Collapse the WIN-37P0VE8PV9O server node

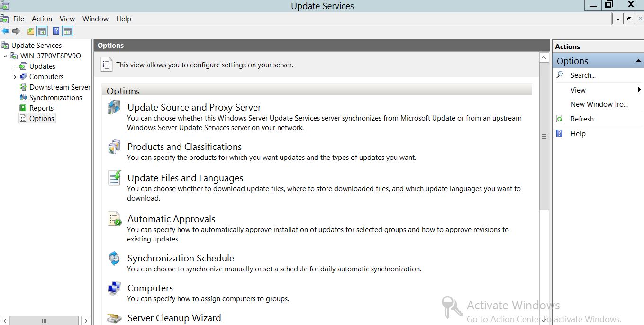pyautogui.click(x=6, y=56)
